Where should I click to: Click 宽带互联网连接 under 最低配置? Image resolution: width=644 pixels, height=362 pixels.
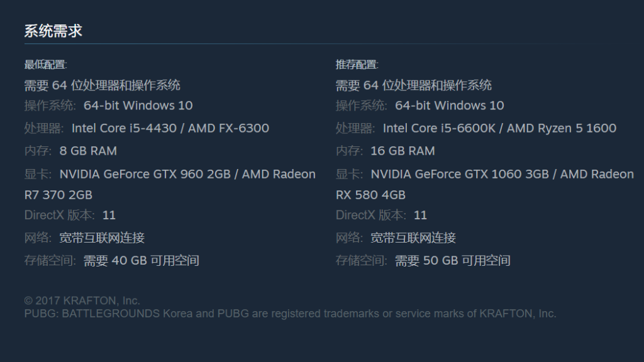coord(103,238)
